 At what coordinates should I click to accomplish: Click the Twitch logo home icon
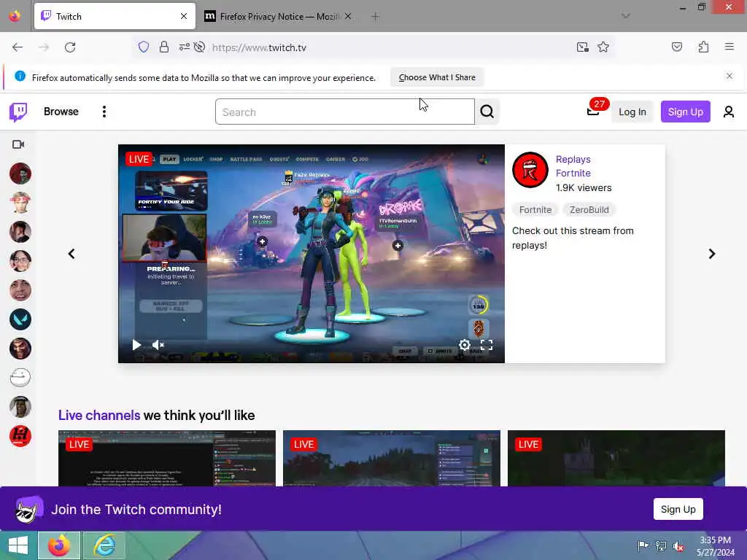tap(18, 112)
